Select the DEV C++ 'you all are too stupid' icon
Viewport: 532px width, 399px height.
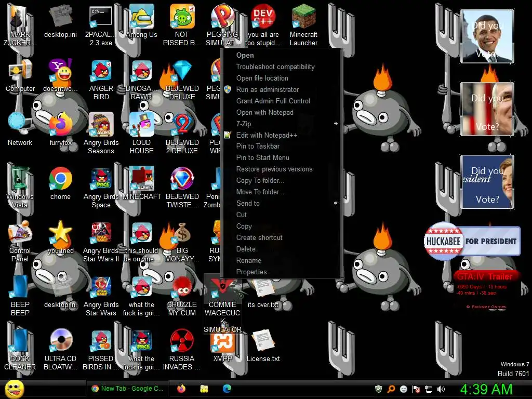tap(263, 25)
